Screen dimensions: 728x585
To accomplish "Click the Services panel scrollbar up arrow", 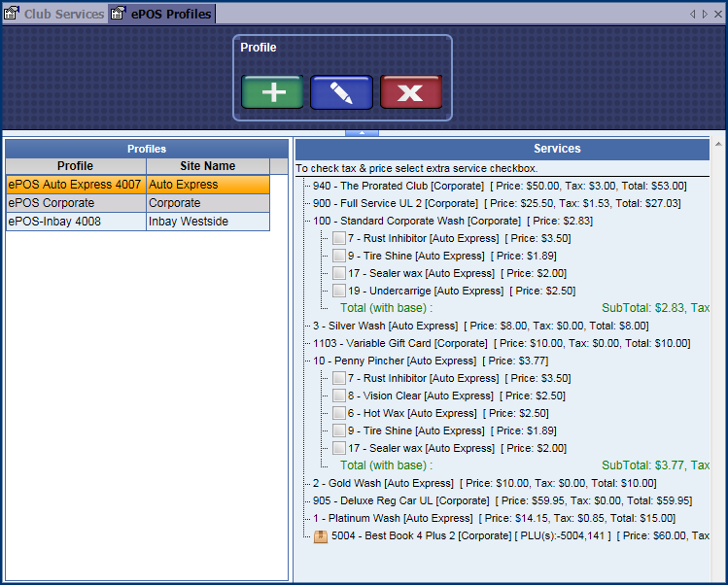I will pyautogui.click(x=718, y=145).
